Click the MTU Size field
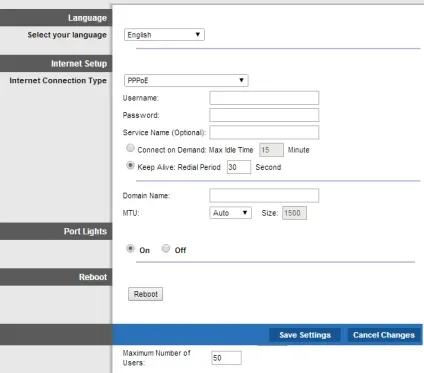This screenshot has height=373, width=424. [294, 213]
